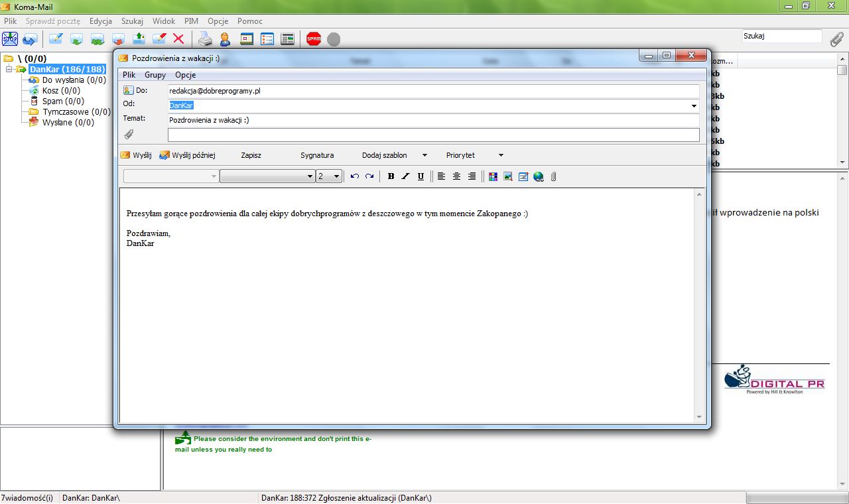Click the paperclip icon beside Szukaj box
849x504 pixels.
click(837, 38)
